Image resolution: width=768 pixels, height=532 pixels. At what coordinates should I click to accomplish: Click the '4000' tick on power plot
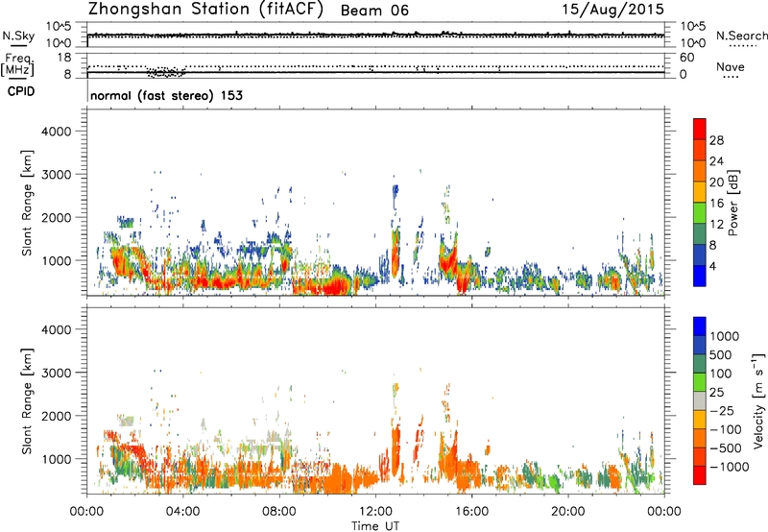pos(57,132)
